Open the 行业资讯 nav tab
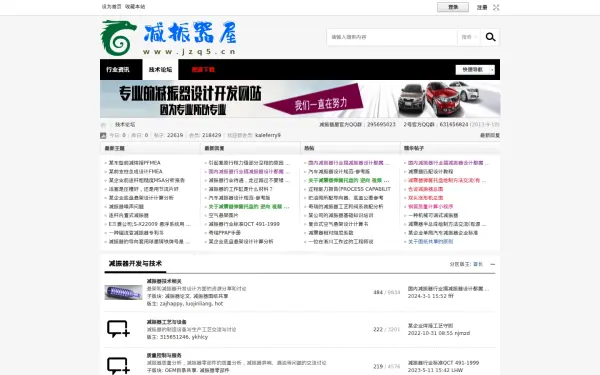The width and height of the screenshot is (600, 375). click(x=118, y=70)
